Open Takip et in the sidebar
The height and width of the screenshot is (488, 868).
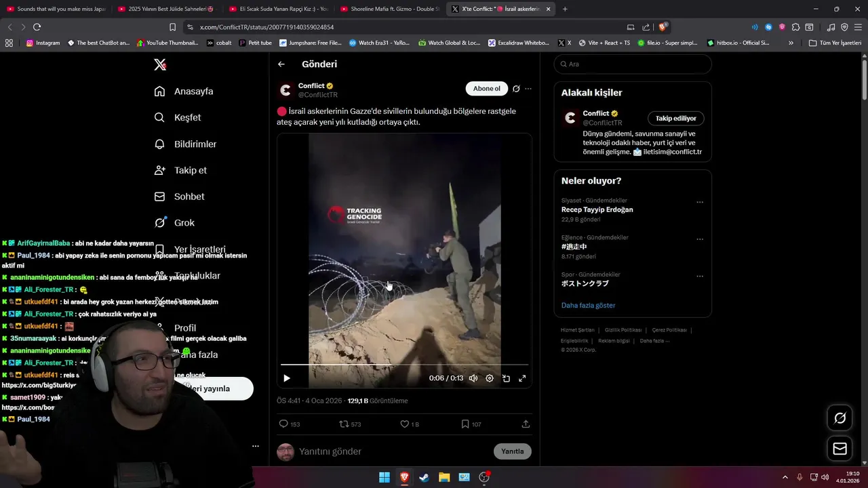[x=180, y=170]
